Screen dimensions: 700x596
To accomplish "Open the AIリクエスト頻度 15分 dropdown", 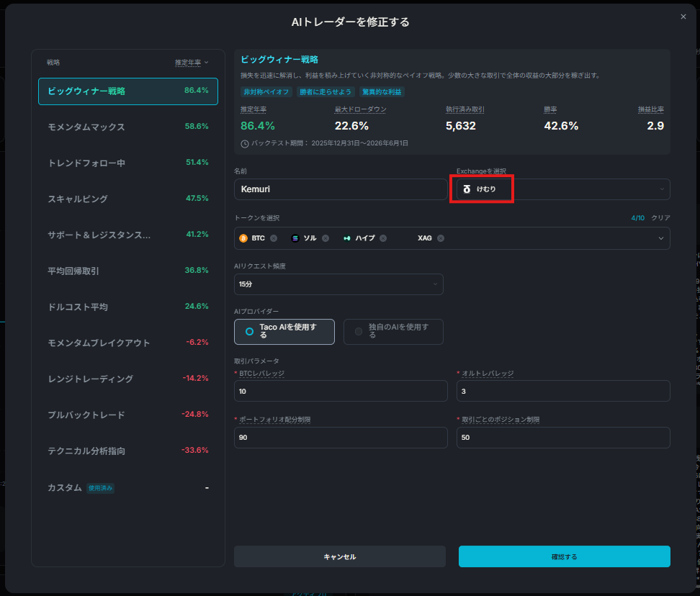I will point(338,284).
